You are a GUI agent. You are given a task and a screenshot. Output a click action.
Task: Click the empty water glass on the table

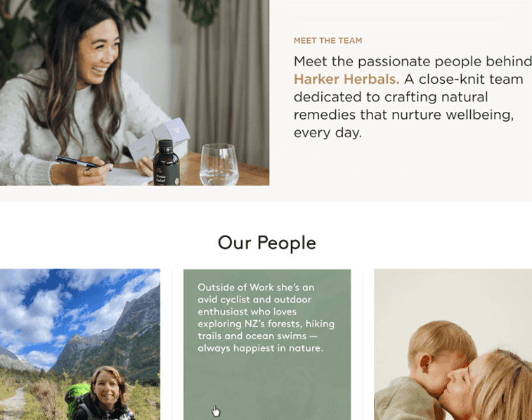[219, 165]
